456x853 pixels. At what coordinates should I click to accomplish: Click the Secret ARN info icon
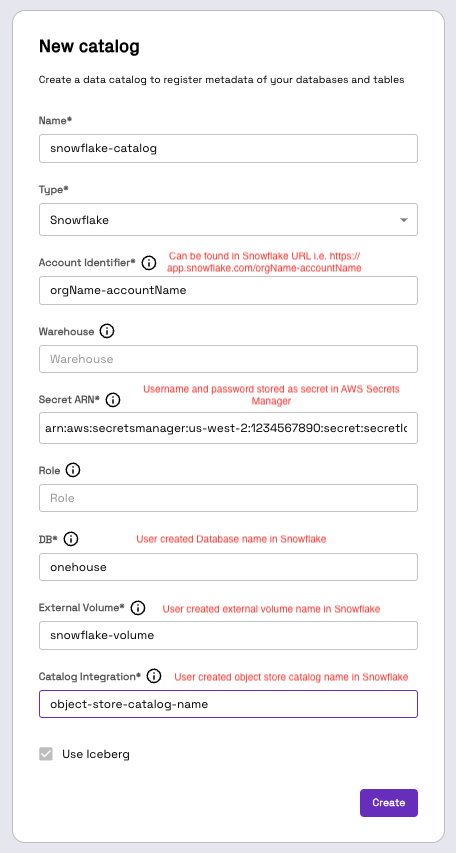pyautogui.click(x=113, y=400)
